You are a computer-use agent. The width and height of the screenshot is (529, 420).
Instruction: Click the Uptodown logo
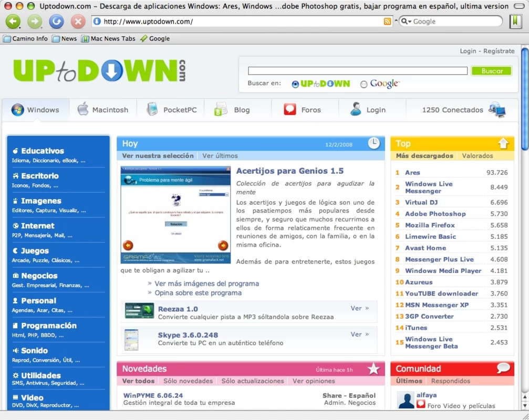99,70
